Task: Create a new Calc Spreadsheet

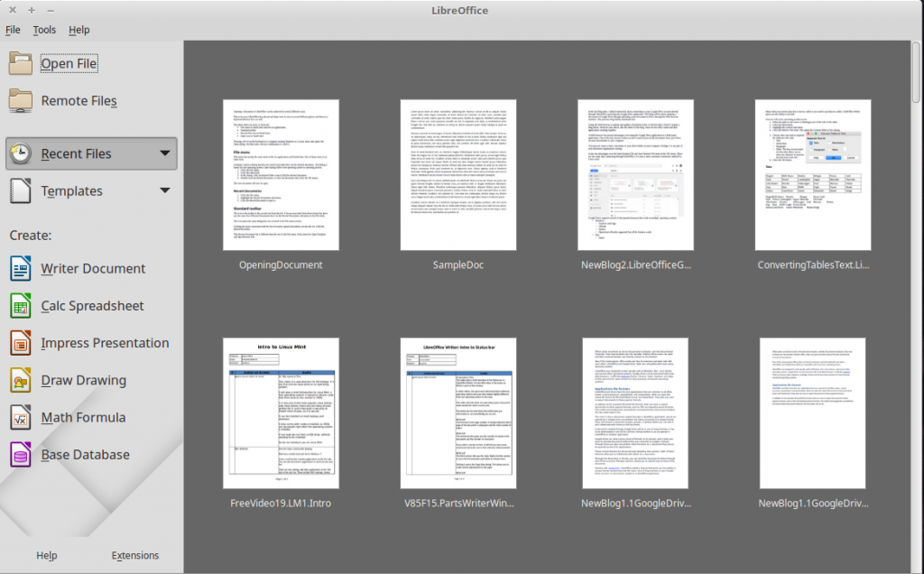Action: pos(93,305)
